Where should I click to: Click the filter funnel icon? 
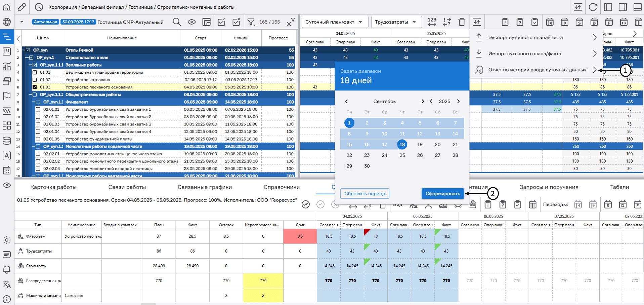[251, 22]
